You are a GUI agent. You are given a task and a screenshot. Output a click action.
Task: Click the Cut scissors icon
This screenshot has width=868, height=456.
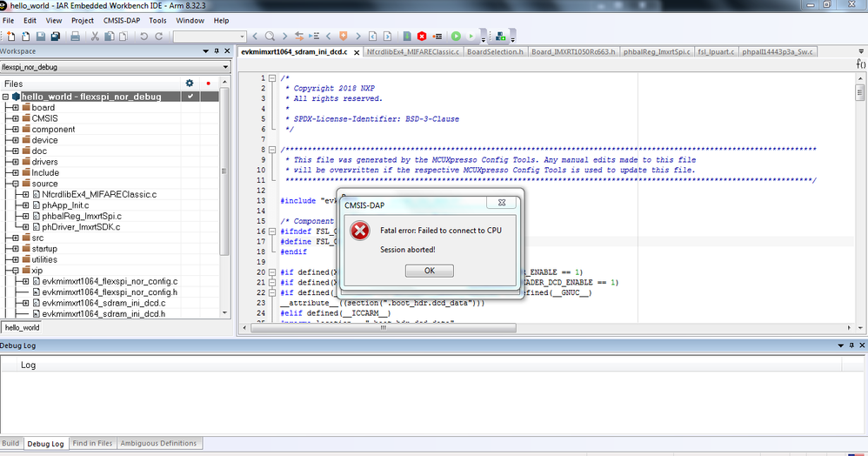95,36
